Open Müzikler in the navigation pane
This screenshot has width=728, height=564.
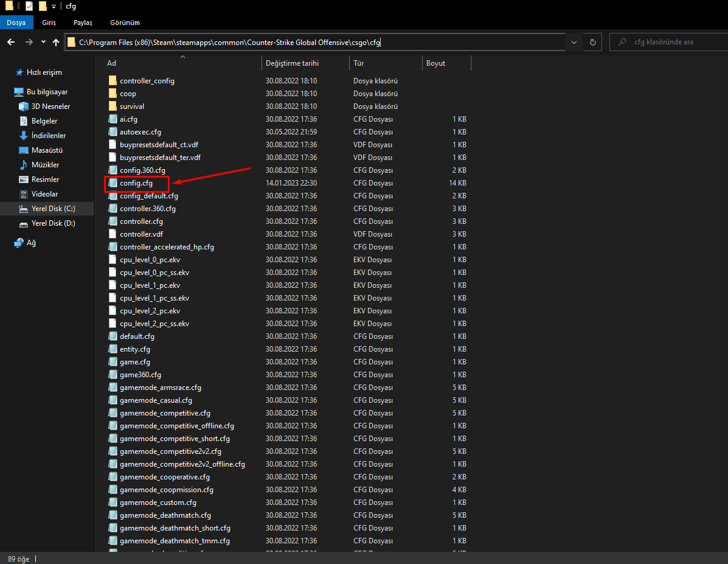(45, 165)
